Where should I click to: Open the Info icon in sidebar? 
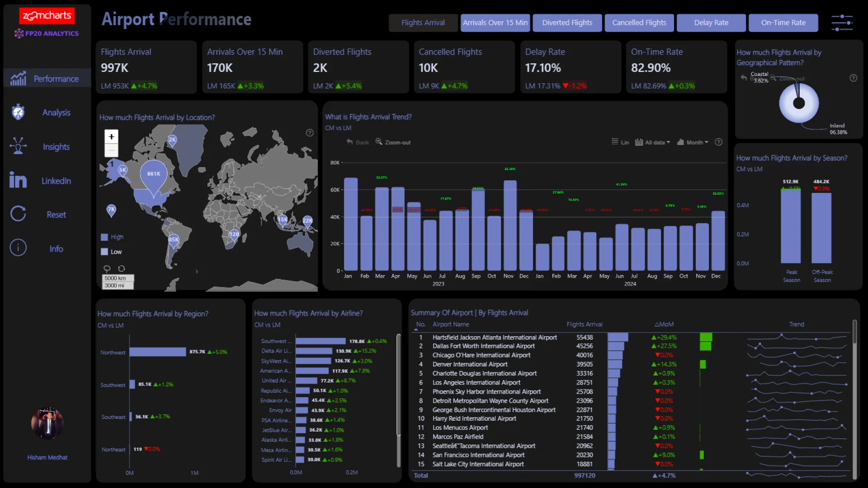(18, 248)
